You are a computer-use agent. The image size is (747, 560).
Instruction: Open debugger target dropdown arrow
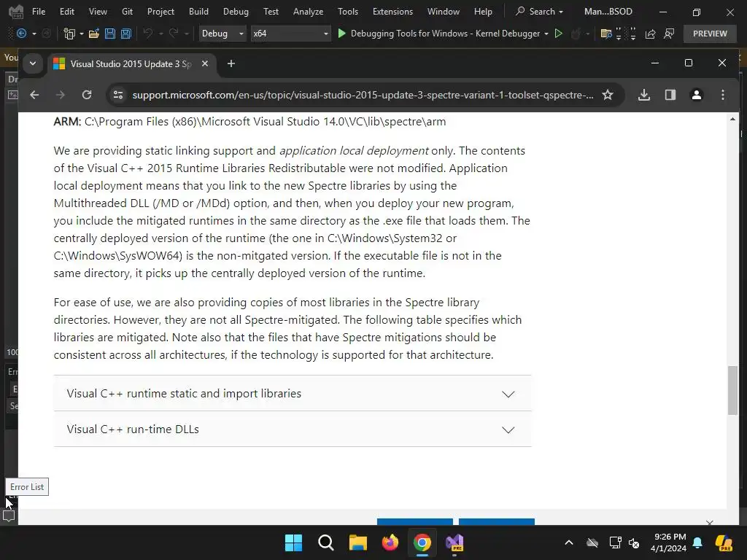click(x=546, y=34)
